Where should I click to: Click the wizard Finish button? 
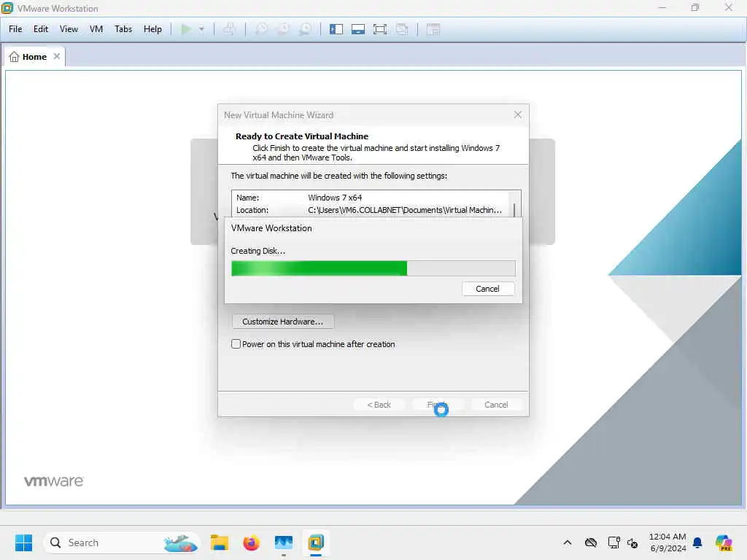(438, 405)
